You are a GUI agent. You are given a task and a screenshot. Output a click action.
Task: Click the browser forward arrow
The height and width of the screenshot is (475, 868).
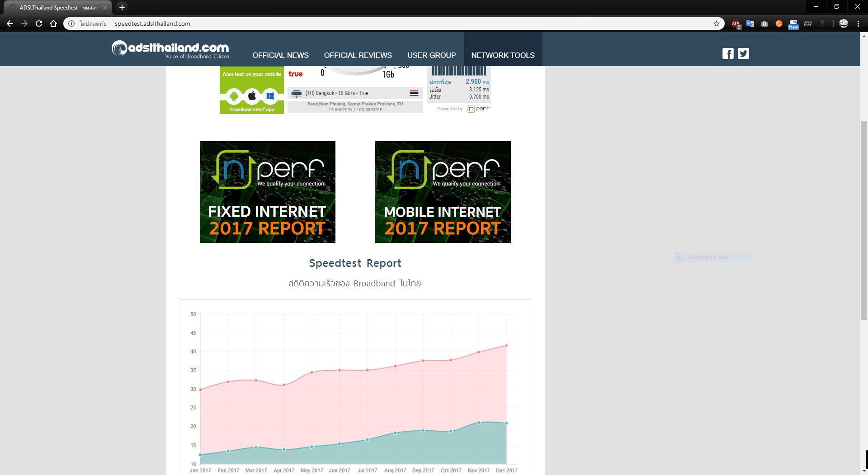[x=24, y=24]
